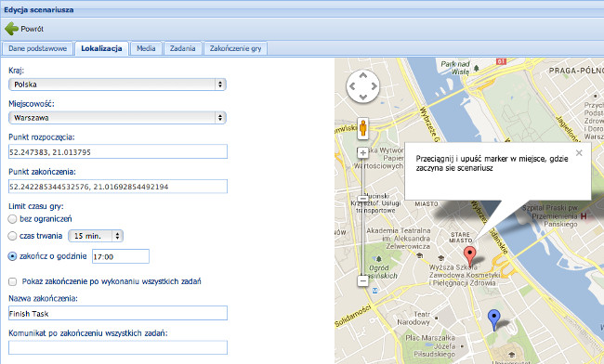This screenshot has width=604, height=364.
Task: Pan the map left with the left arrow
Action: pyautogui.click(x=352, y=86)
